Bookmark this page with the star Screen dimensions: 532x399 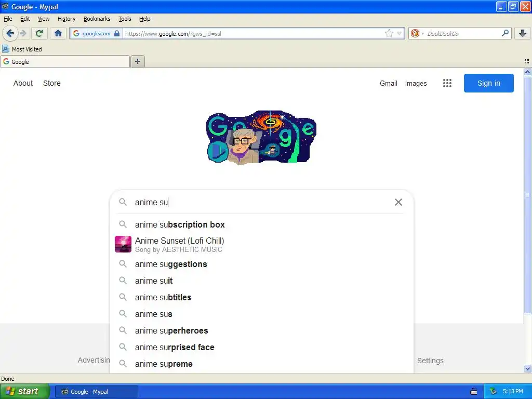(x=389, y=33)
